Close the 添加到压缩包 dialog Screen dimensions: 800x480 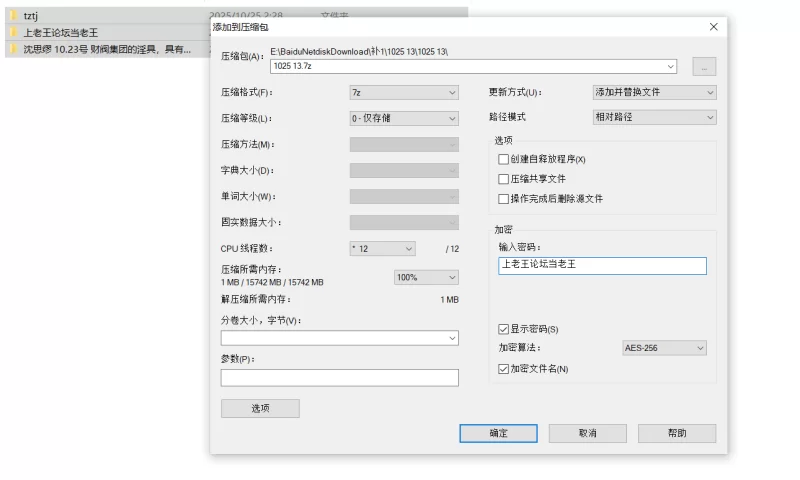coord(713,27)
